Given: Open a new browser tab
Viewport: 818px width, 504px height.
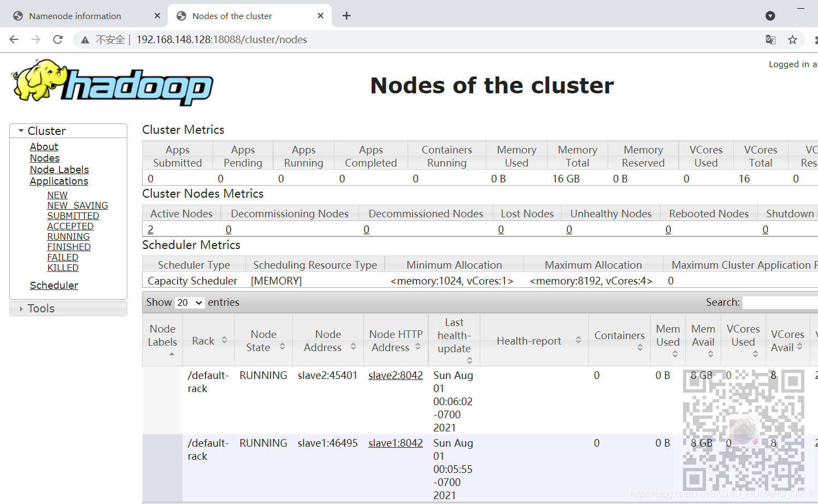Looking at the screenshot, I should (346, 16).
